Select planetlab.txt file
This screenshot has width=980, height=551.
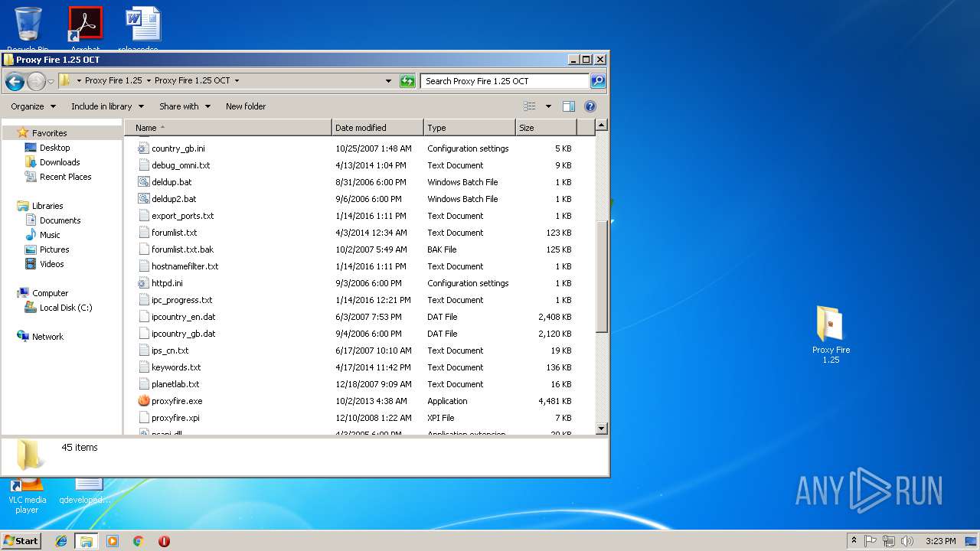pos(175,384)
